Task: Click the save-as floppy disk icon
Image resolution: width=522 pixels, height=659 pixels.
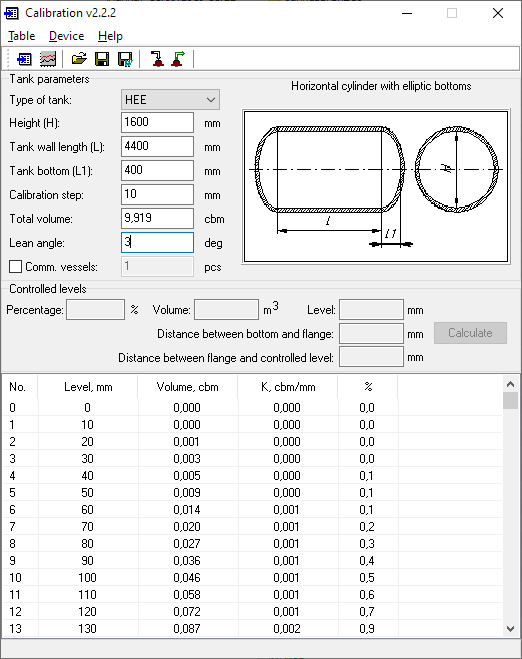Action: [125, 59]
